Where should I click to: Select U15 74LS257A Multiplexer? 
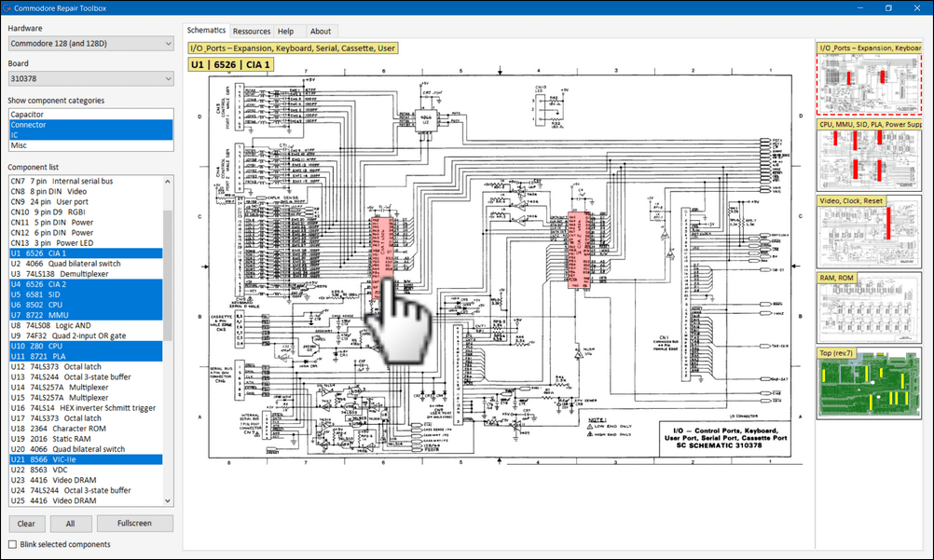[86, 398]
